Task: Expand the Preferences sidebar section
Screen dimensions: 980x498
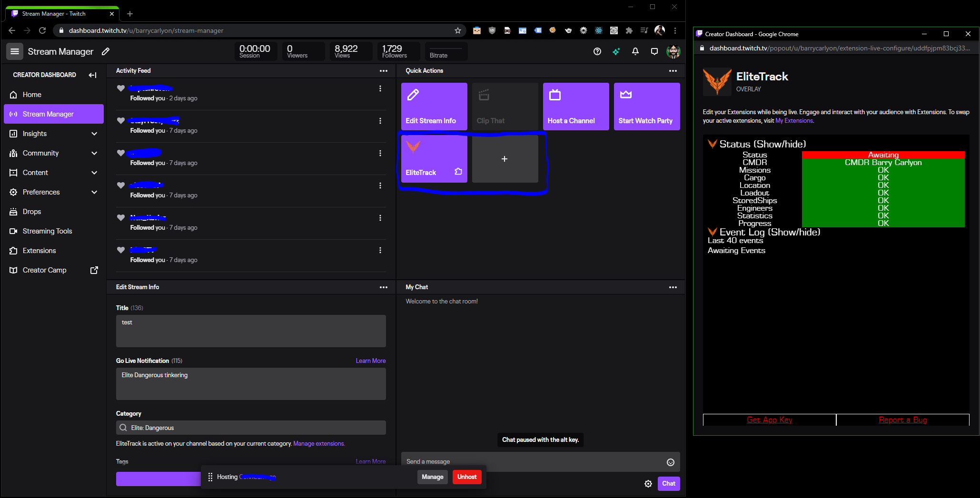Action: pyautogui.click(x=94, y=192)
